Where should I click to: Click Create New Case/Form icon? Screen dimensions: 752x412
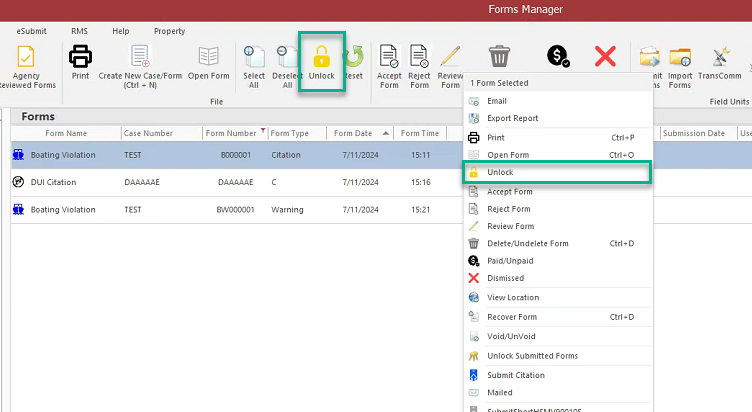pyautogui.click(x=139, y=60)
